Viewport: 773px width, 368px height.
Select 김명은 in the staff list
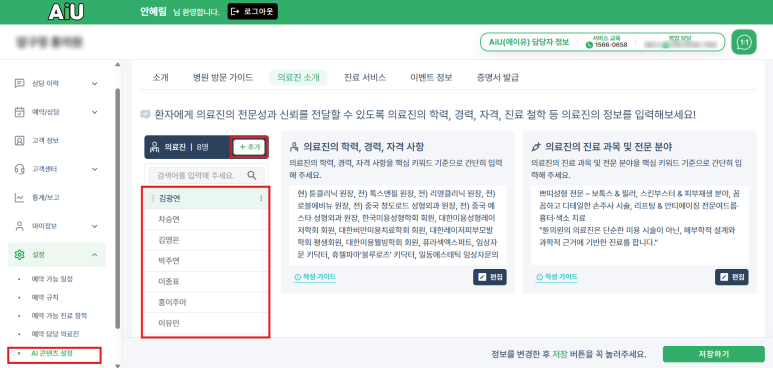coord(206,240)
